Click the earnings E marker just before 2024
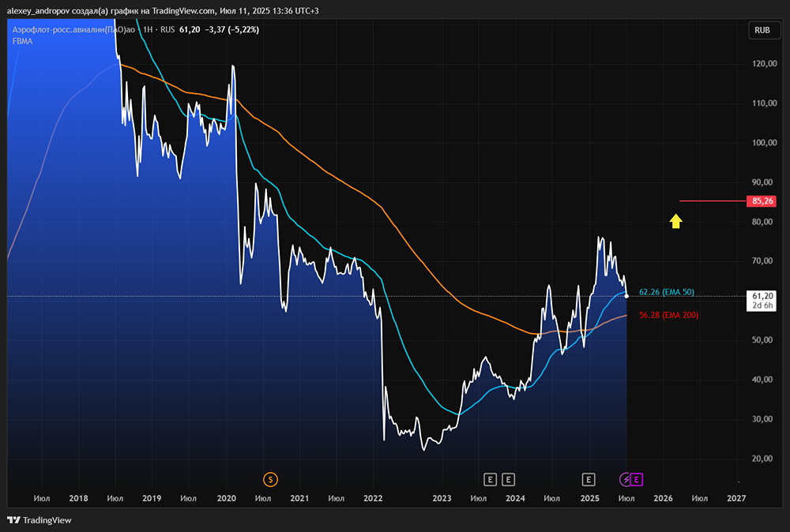The height and width of the screenshot is (532, 790). 508,480
